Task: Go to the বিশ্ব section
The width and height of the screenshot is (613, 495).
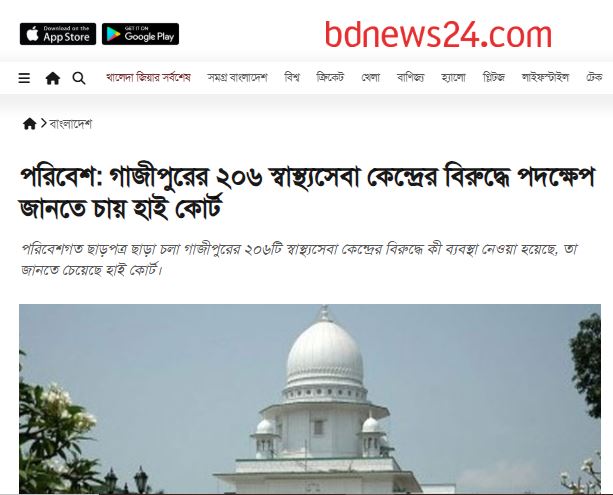Action: pyautogui.click(x=292, y=77)
